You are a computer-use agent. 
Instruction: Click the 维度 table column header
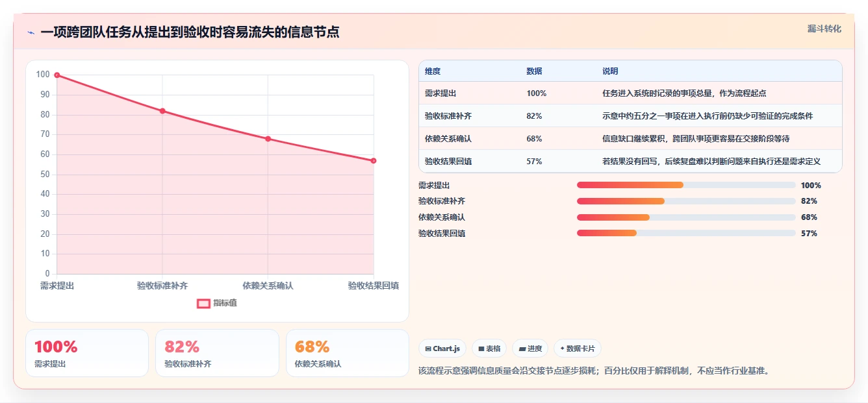click(433, 71)
